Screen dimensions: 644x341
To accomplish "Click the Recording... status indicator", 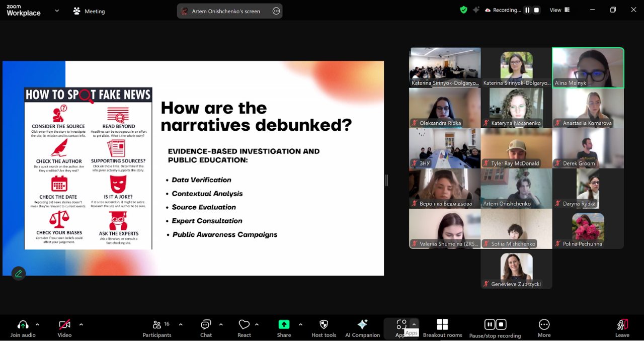I will [x=503, y=10].
